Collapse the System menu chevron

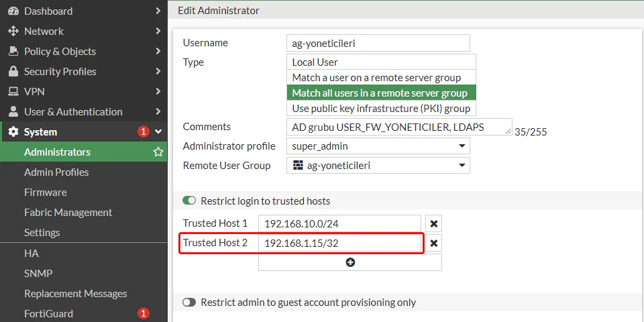(x=158, y=132)
